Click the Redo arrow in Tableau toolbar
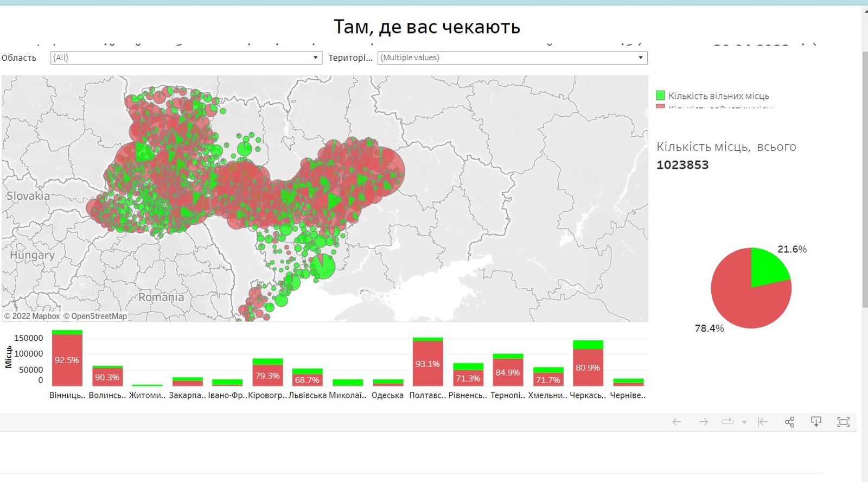 point(704,422)
